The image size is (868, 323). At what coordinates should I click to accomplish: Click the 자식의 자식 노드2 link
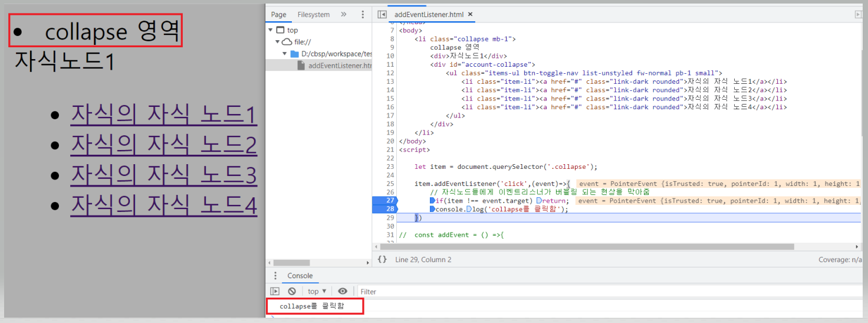pyautogui.click(x=164, y=145)
